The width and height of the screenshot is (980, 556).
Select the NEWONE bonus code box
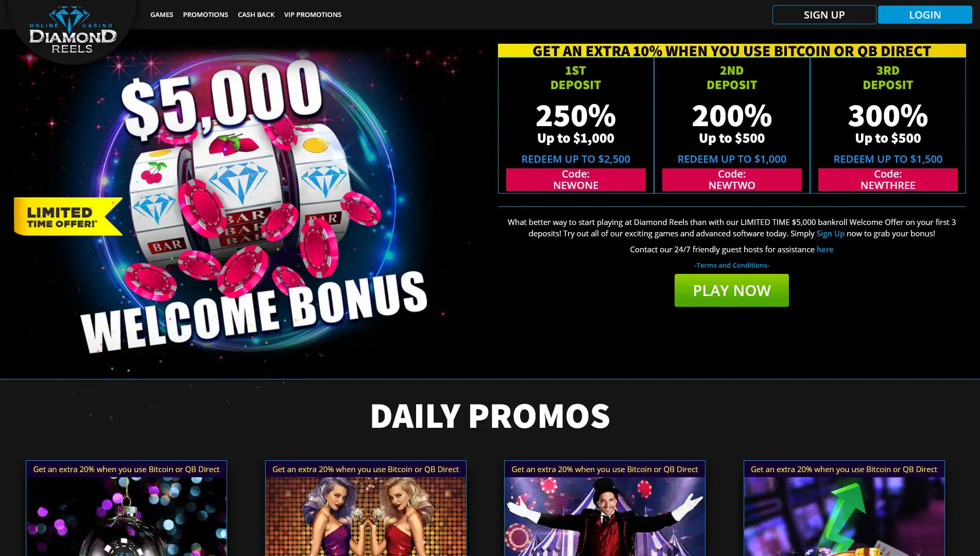[576, 180]
